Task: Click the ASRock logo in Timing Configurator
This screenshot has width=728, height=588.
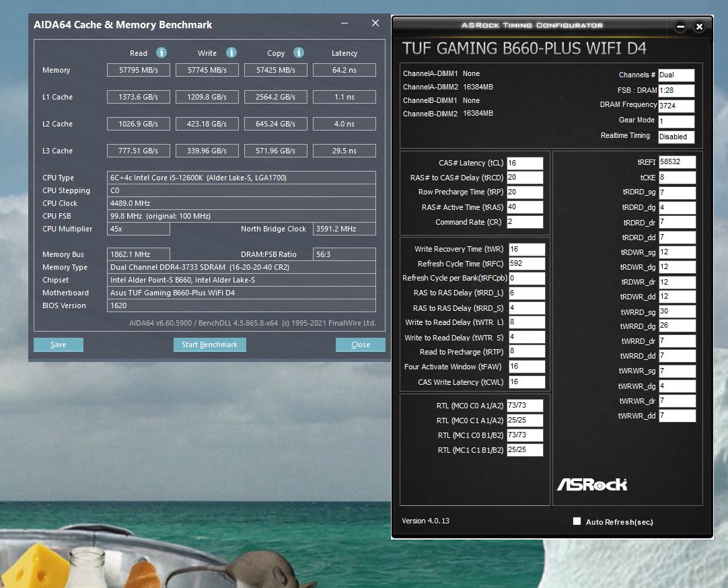Action: coord(592,484)
